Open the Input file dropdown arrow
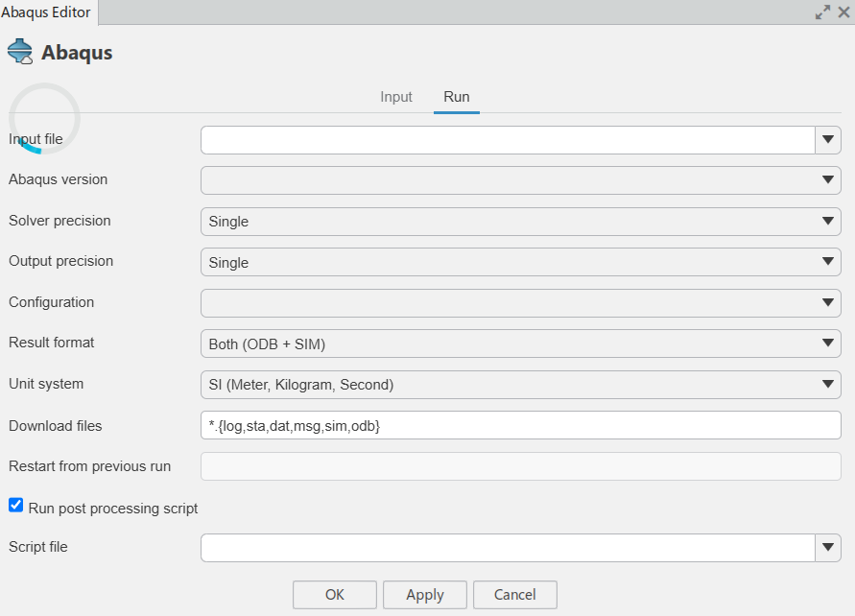Image resolution: width=855 pixels, height=616 pixels. 828,140
